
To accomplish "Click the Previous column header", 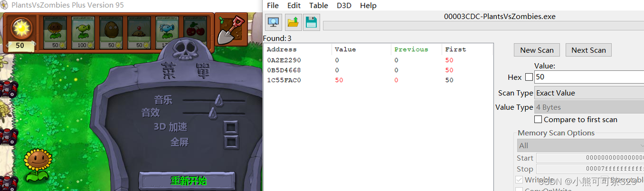I will [x=416, y=50].
